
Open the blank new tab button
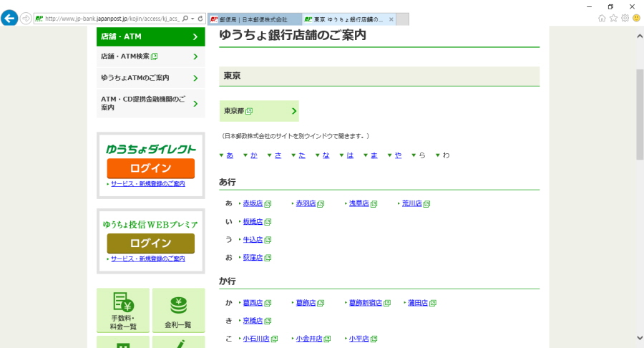point(402,19)
